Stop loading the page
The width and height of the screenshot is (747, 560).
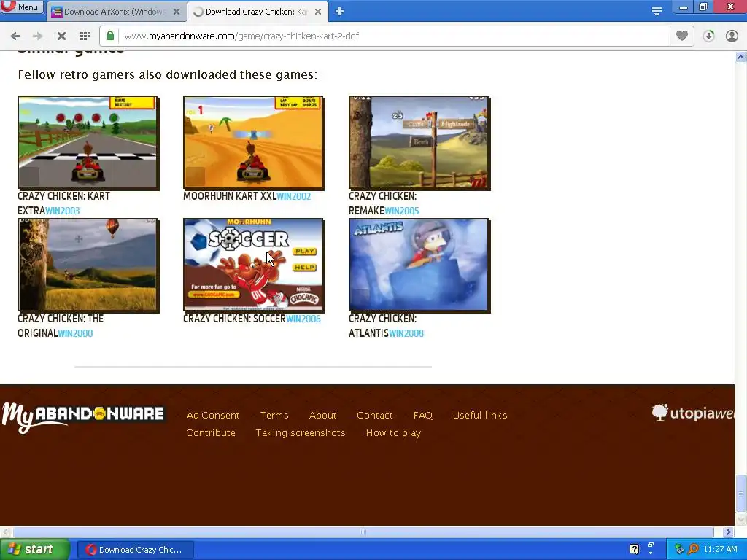point(61,36)
